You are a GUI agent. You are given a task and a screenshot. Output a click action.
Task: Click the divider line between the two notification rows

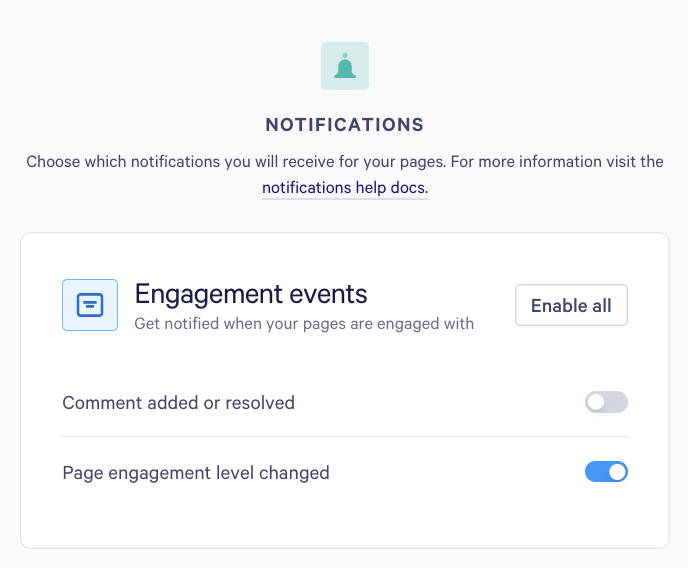(x=345, y=436)
